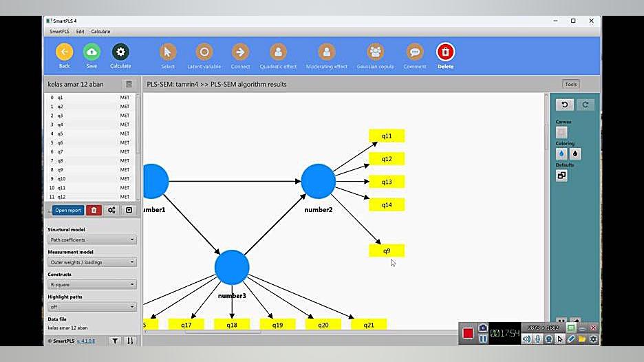Select indicator q14 yellow box
Viewport: 644px width, 362px height.
click(387, 204)
